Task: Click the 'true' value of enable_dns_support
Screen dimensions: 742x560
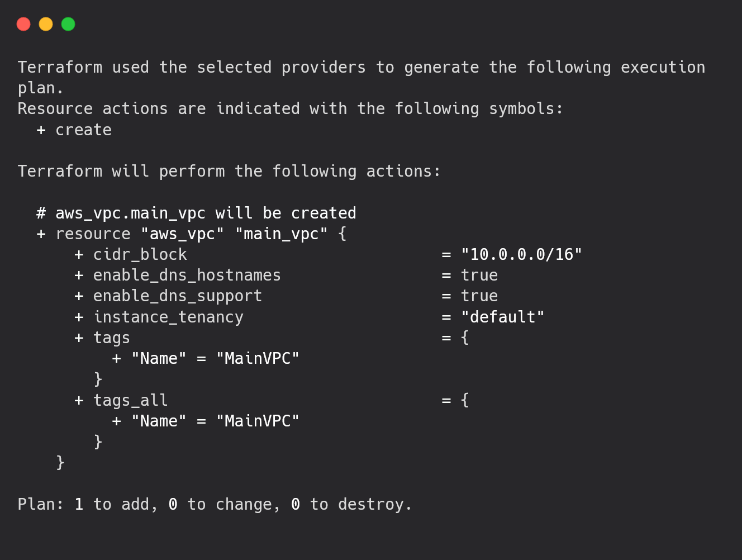Action: [x=479, y=296]
